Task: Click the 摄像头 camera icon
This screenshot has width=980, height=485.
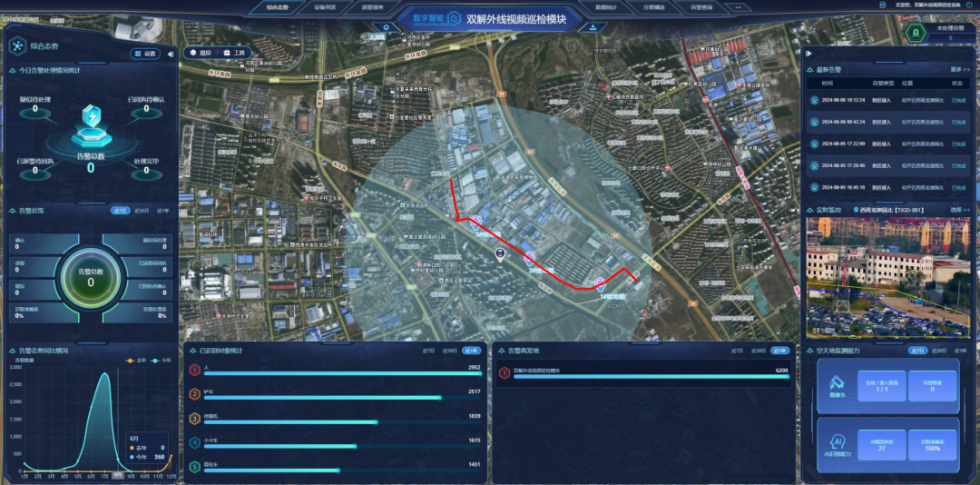Action: [x=837, y=383]
